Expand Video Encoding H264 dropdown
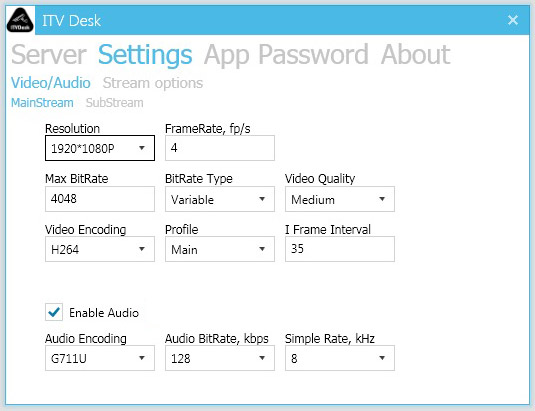This screenshot has width=535, height=411. [100, 249]
